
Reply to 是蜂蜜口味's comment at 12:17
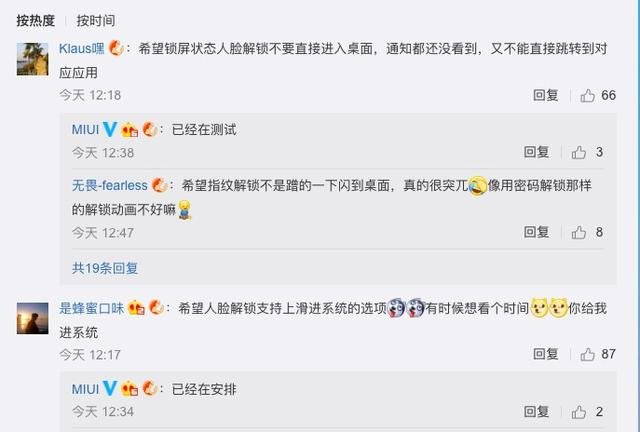546,354
